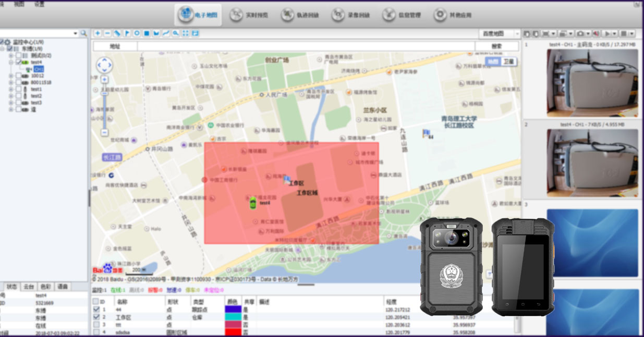Open the 实时预览 live preview module
This screenshot has height=337, width=644.
249,15
